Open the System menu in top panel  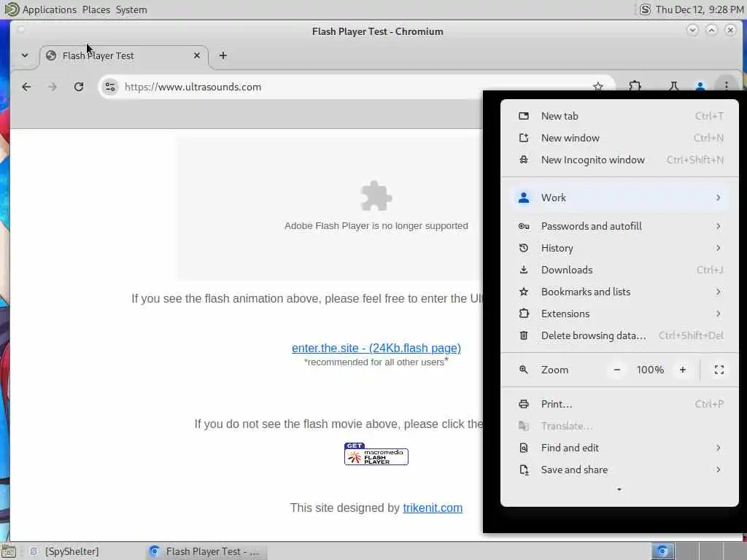pos(131,9)
